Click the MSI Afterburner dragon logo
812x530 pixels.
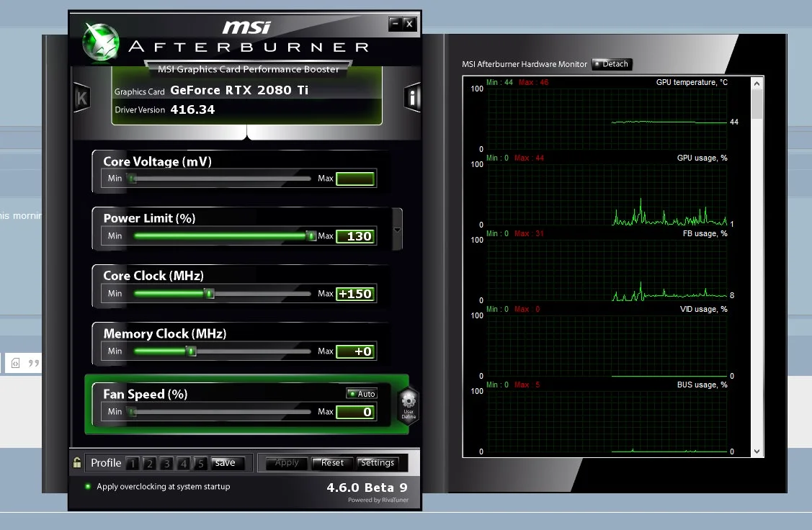pyautogui.click(x=101, y=42)
